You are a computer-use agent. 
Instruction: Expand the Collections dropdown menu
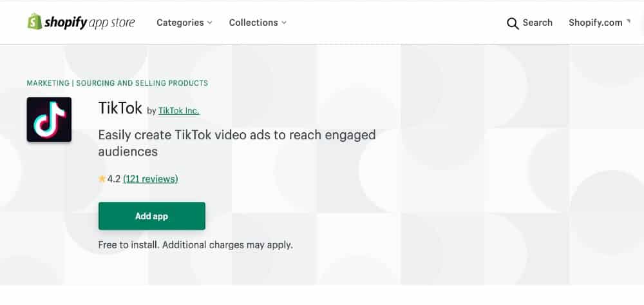coord(258,23)
